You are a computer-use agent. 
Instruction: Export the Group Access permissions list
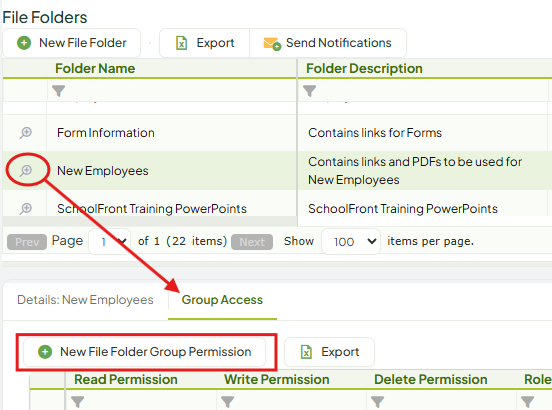point(329,352)
